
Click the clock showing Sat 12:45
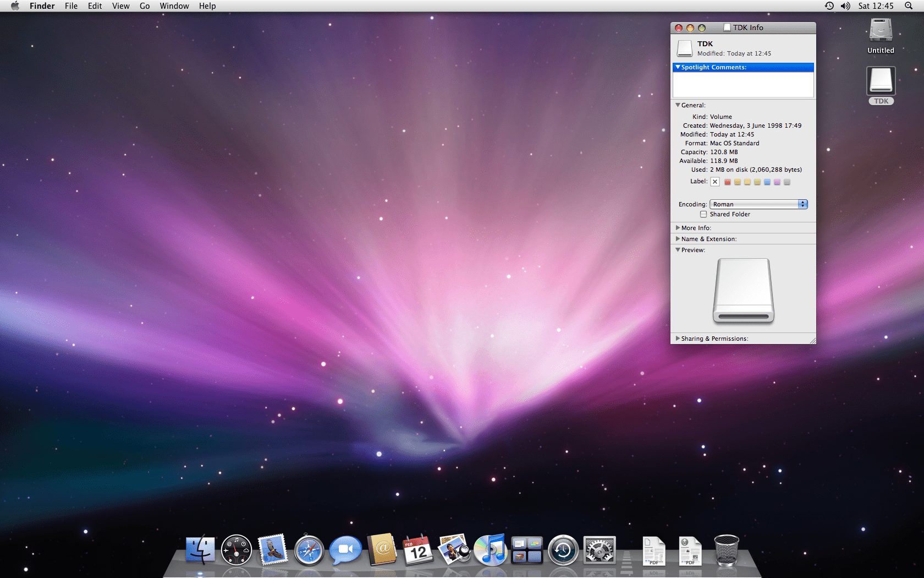pyautogui.click(x=876, y=6)
